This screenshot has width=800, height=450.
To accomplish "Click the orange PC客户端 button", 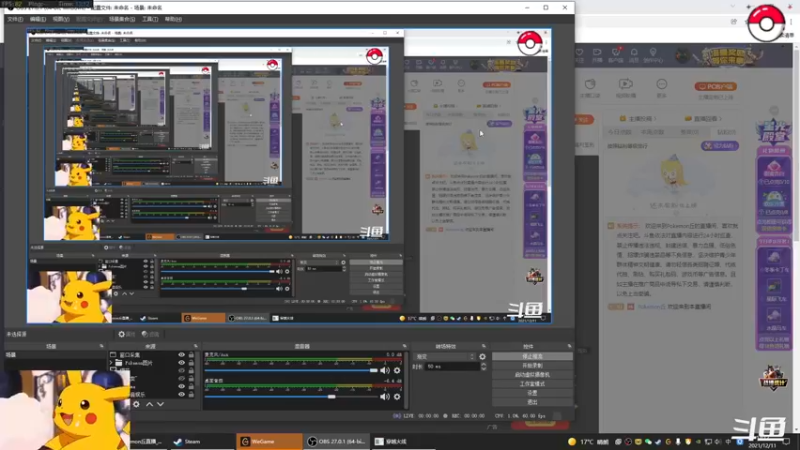I will coord(715,86).
